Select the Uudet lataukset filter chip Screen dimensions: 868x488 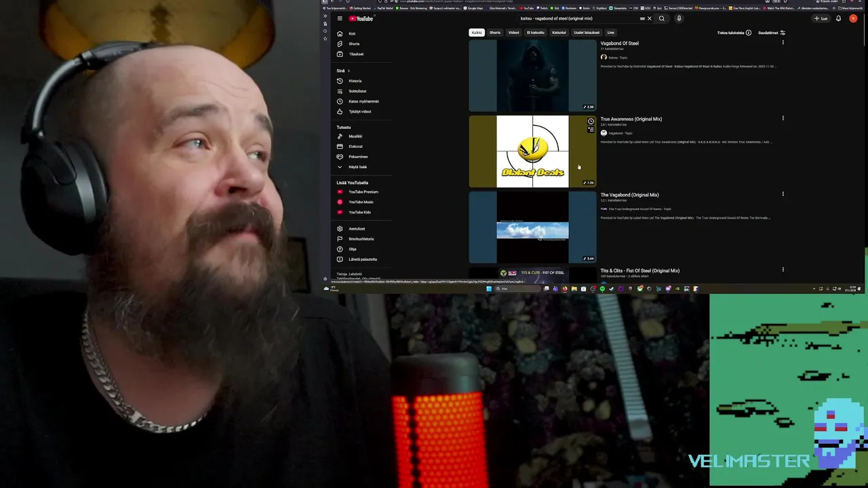click(x=587, y=33)
